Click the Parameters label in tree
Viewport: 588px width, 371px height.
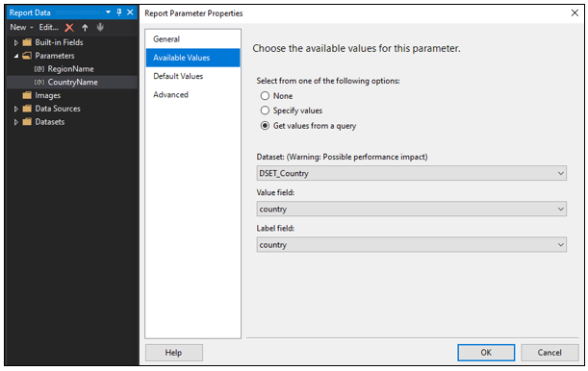click(55, 56)
